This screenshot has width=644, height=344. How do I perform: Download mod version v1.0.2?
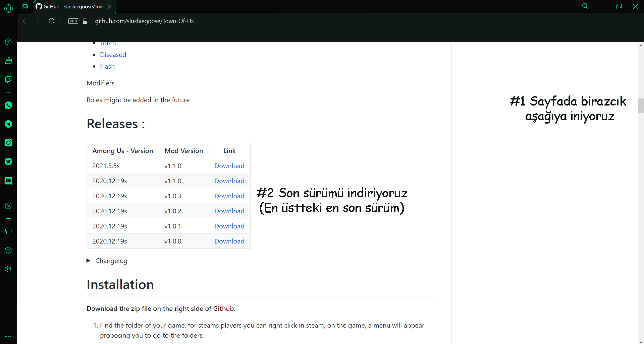(229, 211)
